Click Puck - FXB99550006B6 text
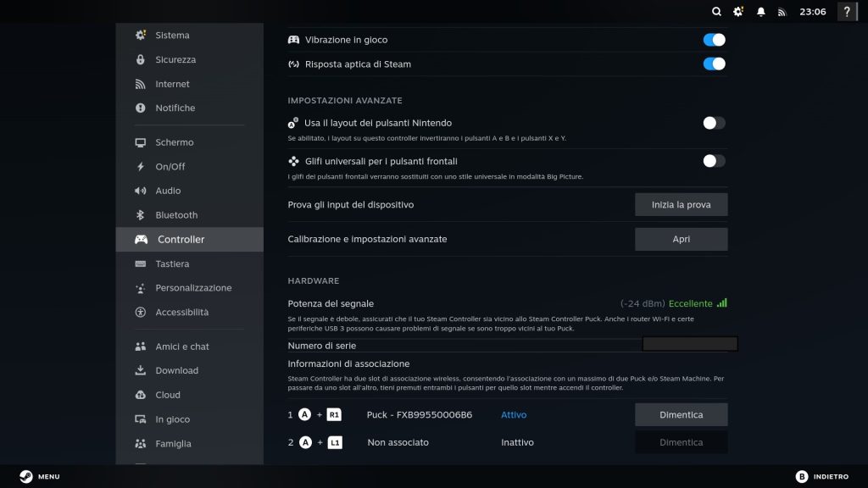 click(420, 414)
